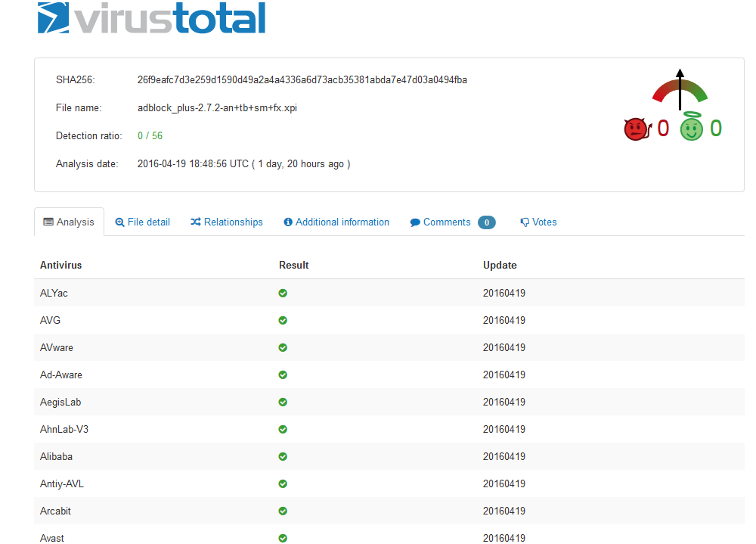This screenshot has width=756, height=544.
Task: Click the green check icon for Alibaba
Action: pos(283,457)
